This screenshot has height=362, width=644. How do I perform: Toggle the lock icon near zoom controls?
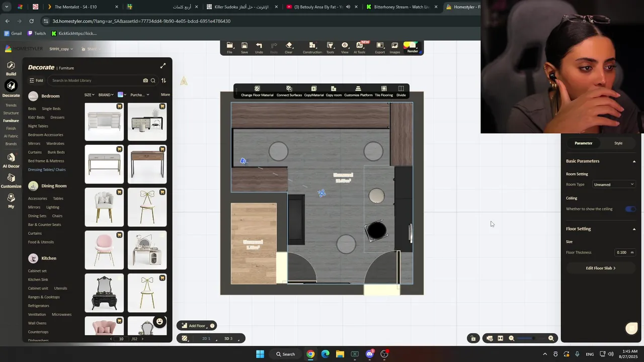point(473,338)
